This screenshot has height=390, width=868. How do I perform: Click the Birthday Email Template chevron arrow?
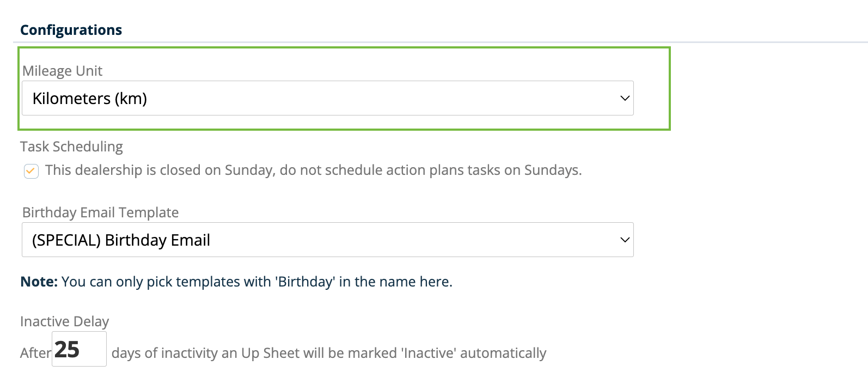625,240
